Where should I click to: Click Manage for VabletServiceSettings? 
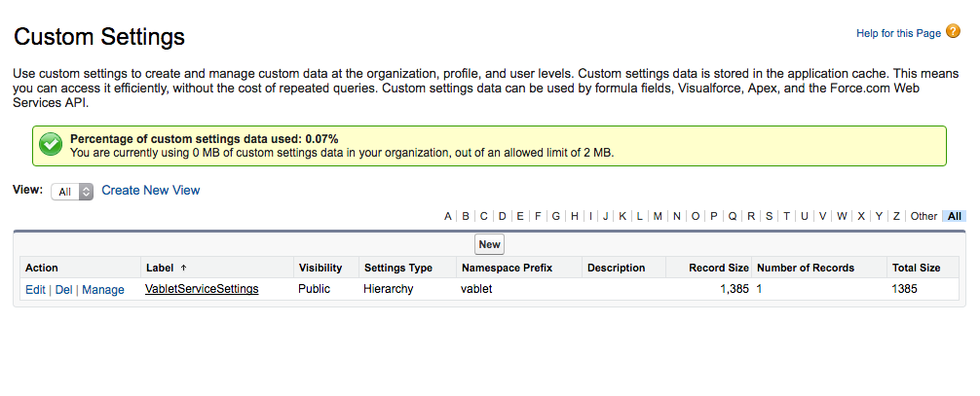click(103, 290)
